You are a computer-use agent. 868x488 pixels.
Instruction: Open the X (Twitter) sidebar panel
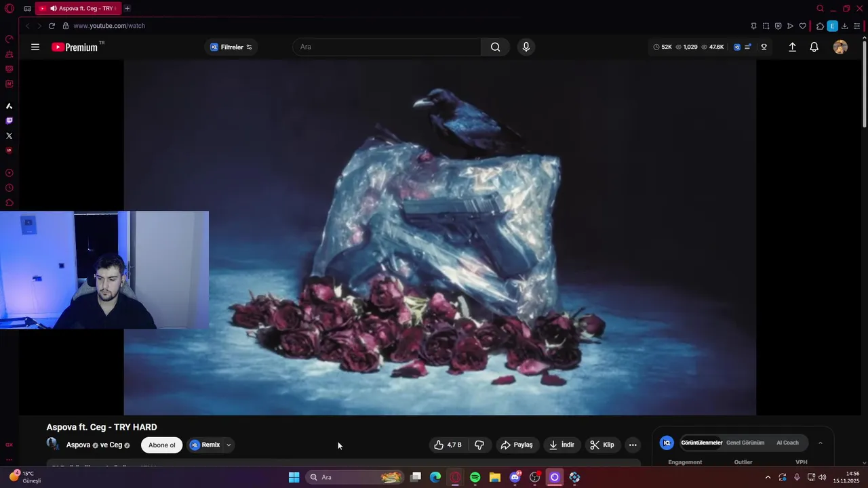coord(9,136)
